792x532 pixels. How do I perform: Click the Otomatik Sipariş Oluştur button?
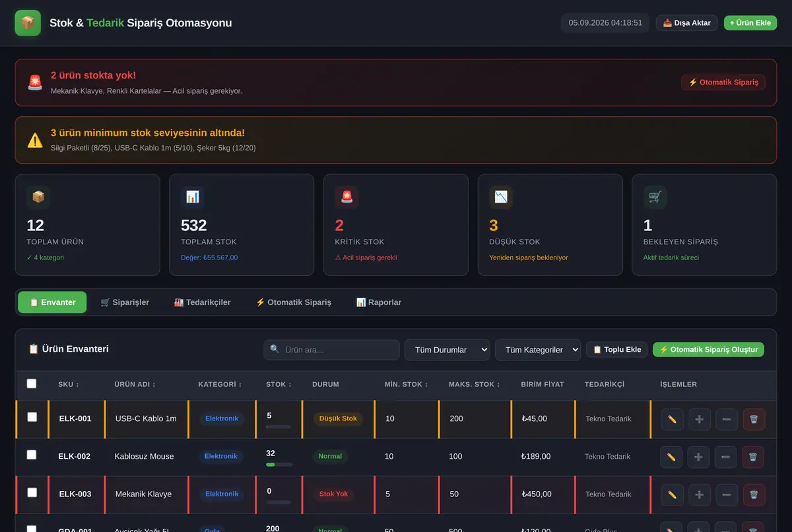708,350
